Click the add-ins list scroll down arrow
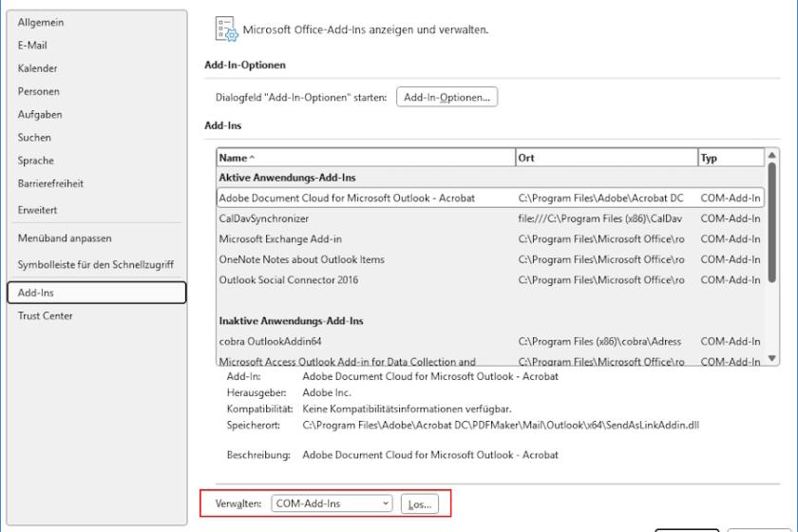Image resolution: width=798 pixels, height=532 pixels. [x=772, y=358]
